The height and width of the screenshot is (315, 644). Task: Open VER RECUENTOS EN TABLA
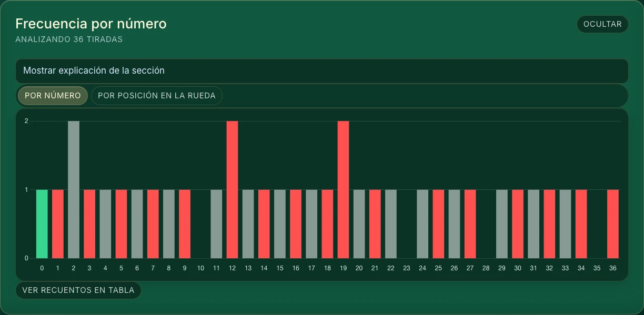pos(78,290)
